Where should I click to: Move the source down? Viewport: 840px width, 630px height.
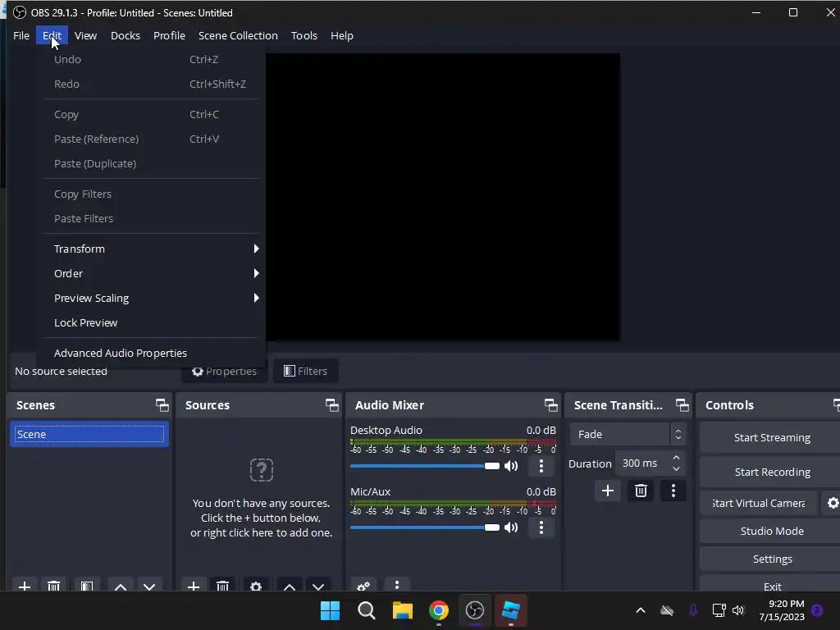coord(318,586)
